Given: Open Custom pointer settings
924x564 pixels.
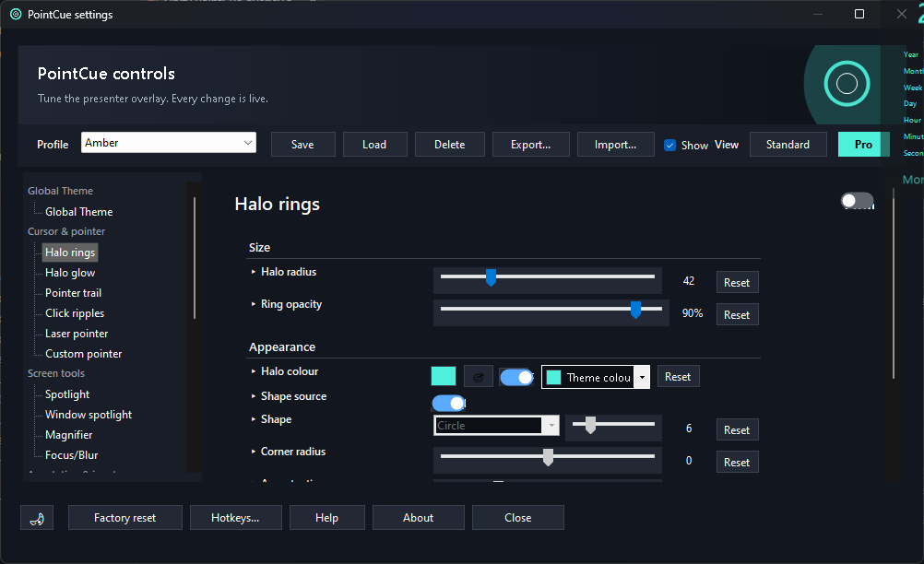Looking at the screenshot, I should pyautogui.click(x=84, y=354).
